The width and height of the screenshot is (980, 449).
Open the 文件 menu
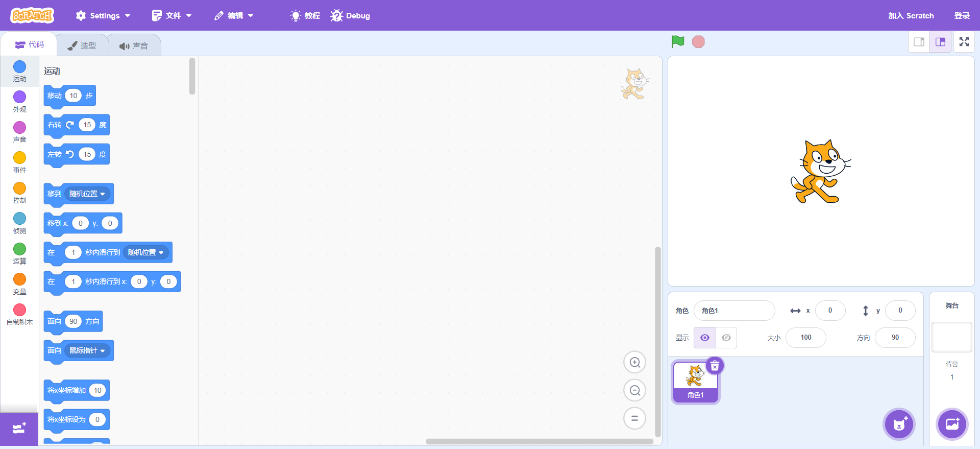click(172, 16)
